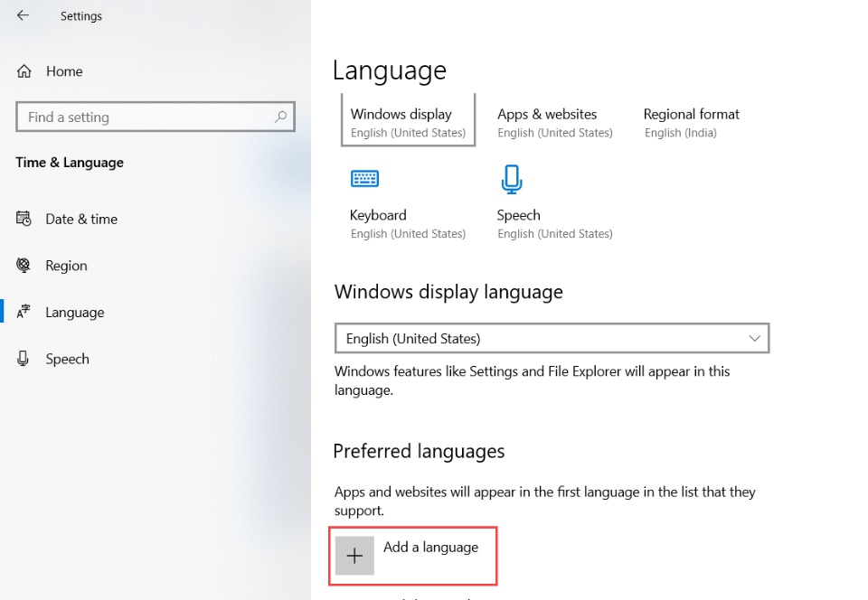The image size is (868, 600).
Task: Go to the Region settings page
Action: click(66, 266)
